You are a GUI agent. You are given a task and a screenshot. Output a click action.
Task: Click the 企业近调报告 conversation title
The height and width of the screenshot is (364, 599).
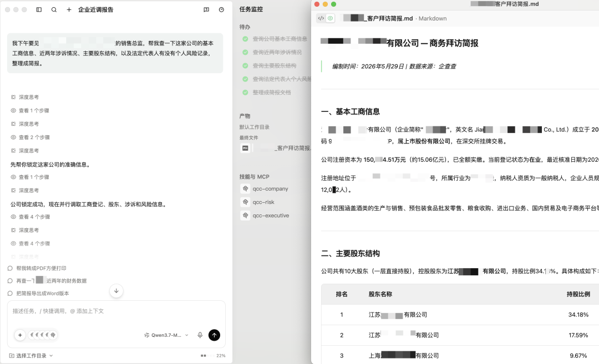point(95,9)
